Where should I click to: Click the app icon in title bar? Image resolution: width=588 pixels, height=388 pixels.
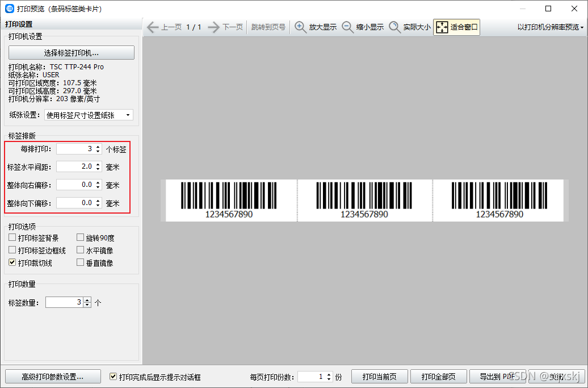pos(10,9)
